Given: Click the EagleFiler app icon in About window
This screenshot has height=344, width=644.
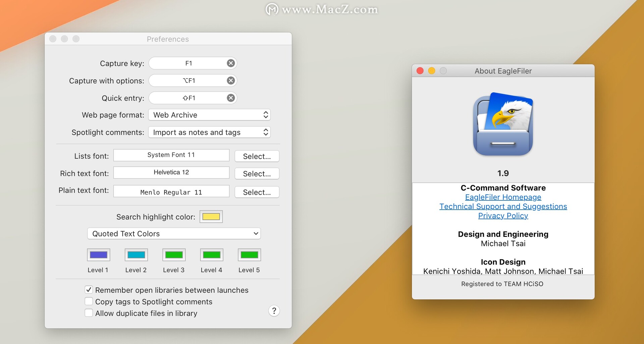Looking at the screenshot, I should pyautogui.click(x=503, y=124).
